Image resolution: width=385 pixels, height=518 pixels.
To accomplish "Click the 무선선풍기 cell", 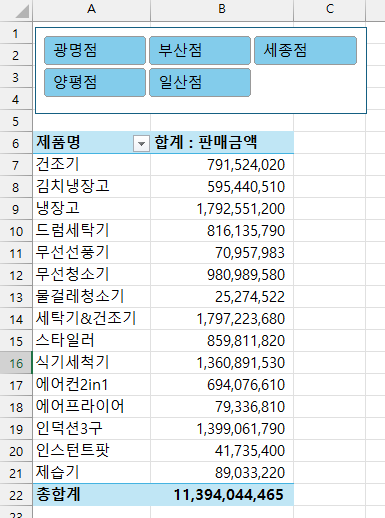I will point(92,253).
